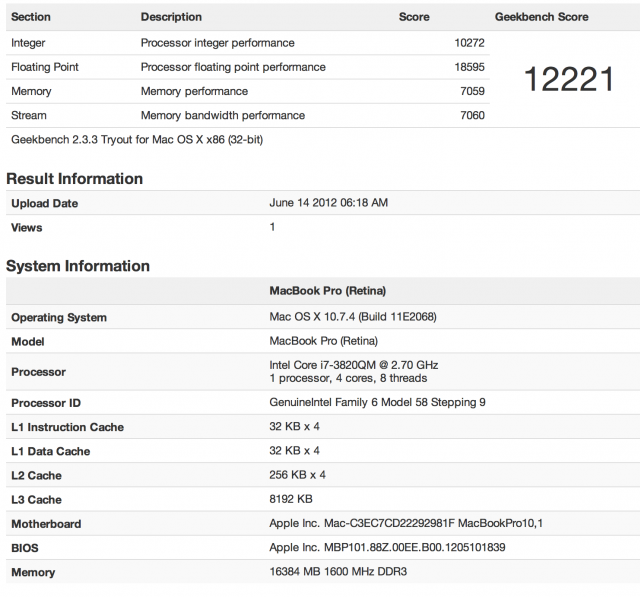Screen dimensions: 640x597
Task: Click L1 Instruction Cache value '32 KB x 4'
Action: (294, 426)
